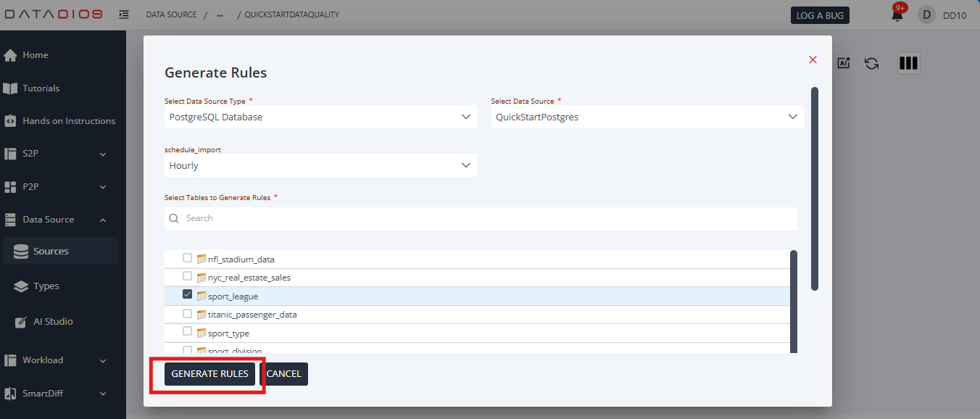Open Tutorials in the sidebar
The height and width of the screenshot is (419, 980).
(41, 88)
